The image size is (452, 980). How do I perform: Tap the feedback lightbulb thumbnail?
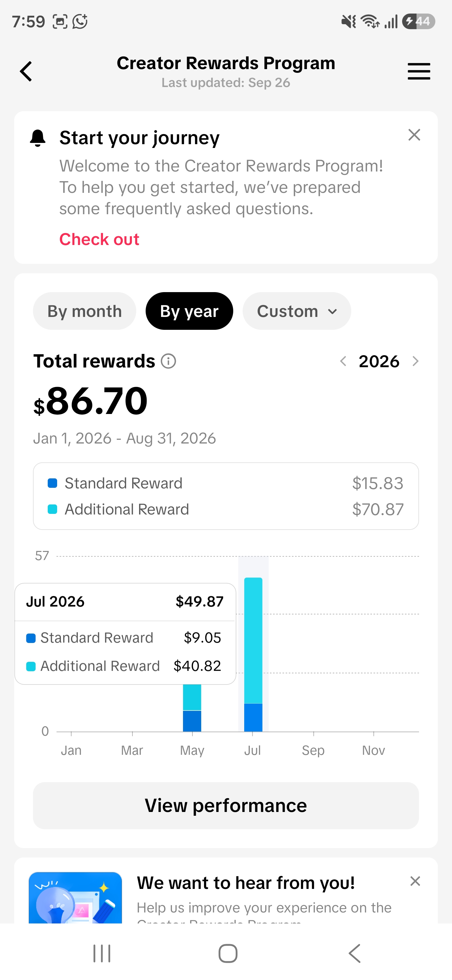[75, 897]
